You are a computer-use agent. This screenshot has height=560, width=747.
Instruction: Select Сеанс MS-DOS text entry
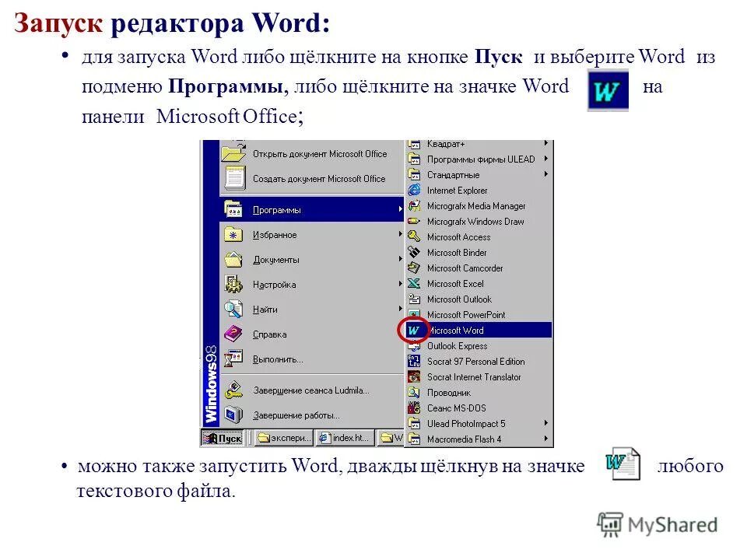point(457,408)
